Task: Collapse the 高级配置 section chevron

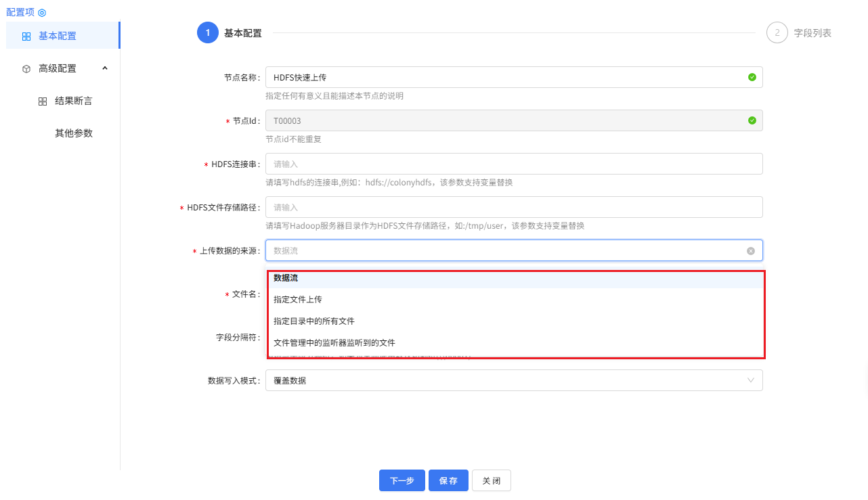Action: pos(104,68)
